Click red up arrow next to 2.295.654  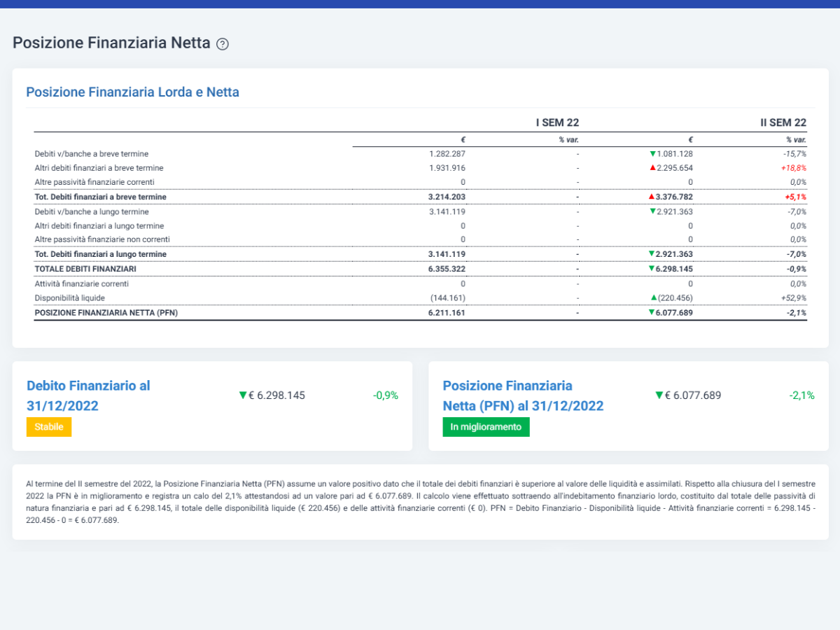[x=652, y=168]
